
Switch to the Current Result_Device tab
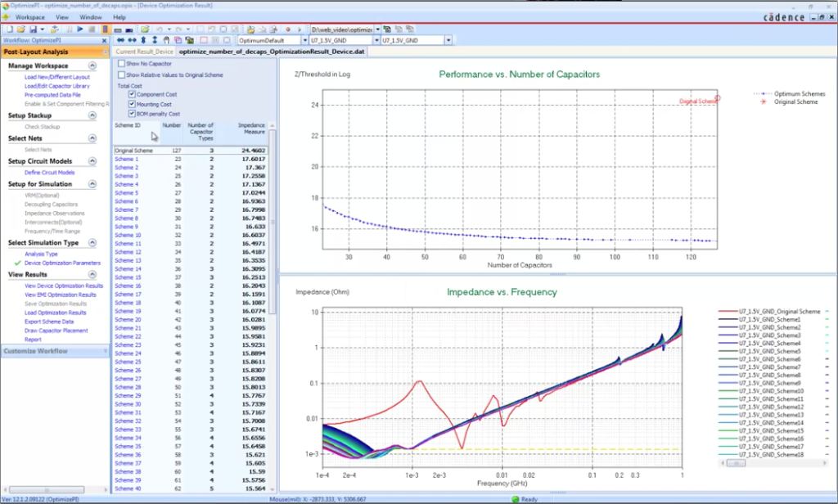(144, 52)
